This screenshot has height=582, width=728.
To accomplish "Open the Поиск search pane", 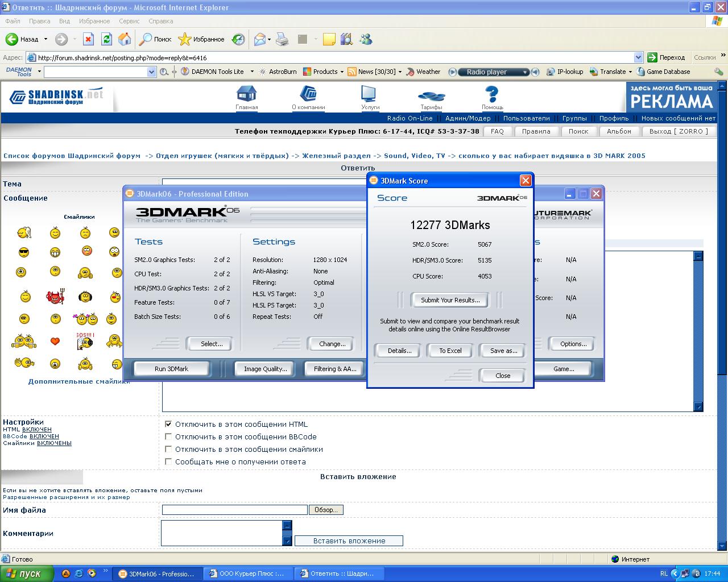I will point(156,39).
